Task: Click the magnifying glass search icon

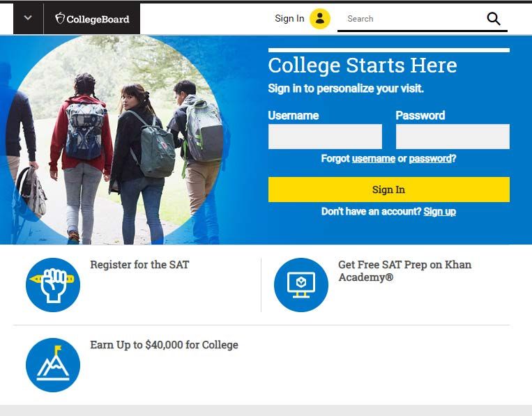Action: pyautogui.click(x=494, y=19)
